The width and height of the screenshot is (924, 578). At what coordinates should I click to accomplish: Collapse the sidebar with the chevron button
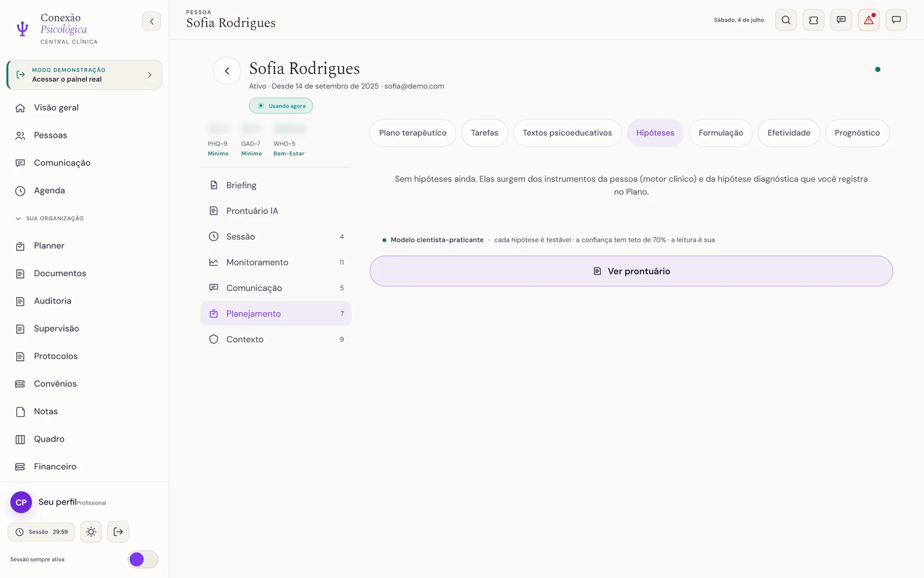pos(151,21)
